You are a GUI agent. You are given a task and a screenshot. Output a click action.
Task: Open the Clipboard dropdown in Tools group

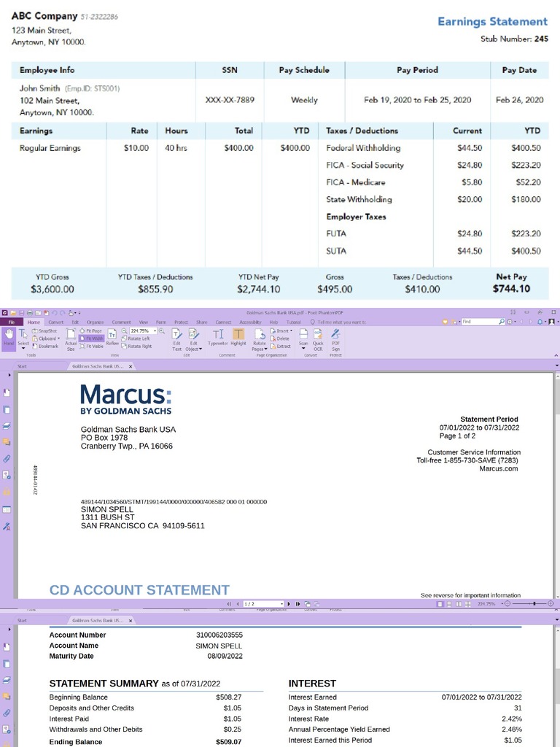[46, 338]
